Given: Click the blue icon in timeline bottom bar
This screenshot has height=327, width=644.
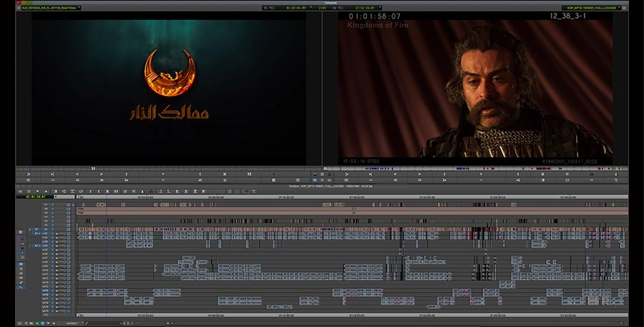Looking at the screenshot, I should click(x=43, y=323).
